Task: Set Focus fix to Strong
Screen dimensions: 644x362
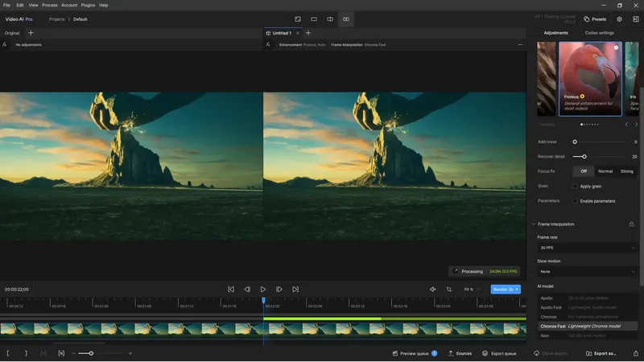Action: pos(627,171)
